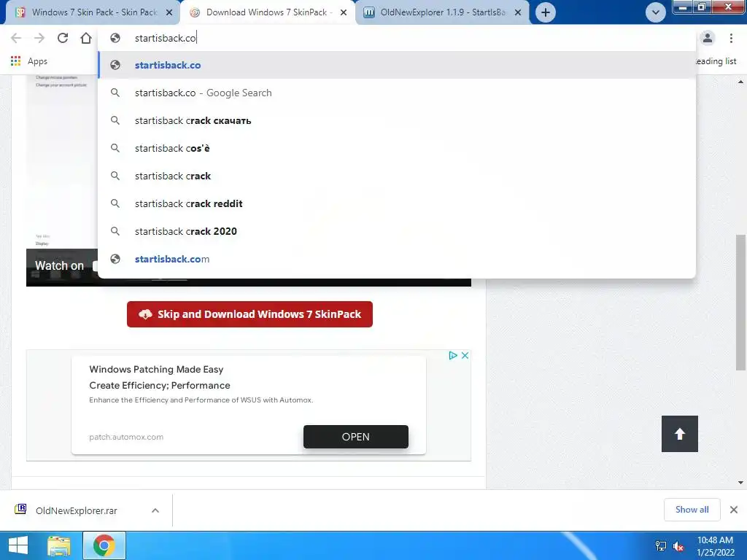
Task: Close the Download Windows 7 SkinPack tab
Action: 344,12
